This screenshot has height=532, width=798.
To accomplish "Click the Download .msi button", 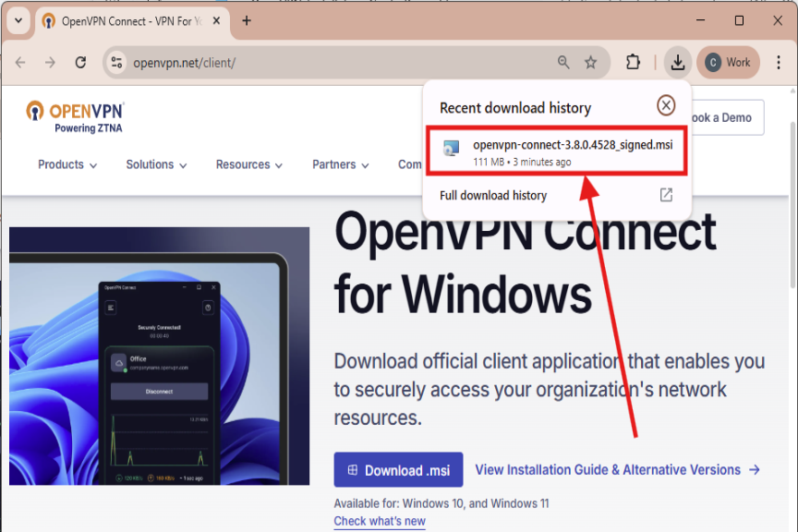I will tap(398, 470).
